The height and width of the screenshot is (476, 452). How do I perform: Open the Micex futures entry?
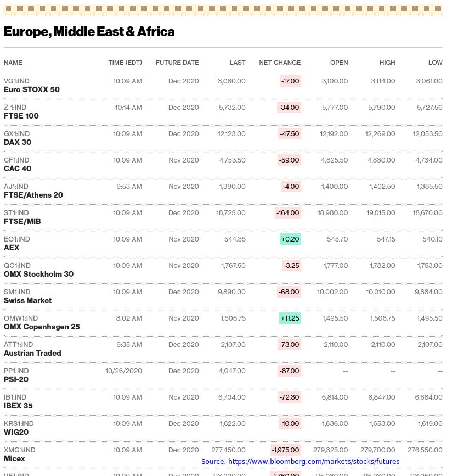(x=14, y=458)
